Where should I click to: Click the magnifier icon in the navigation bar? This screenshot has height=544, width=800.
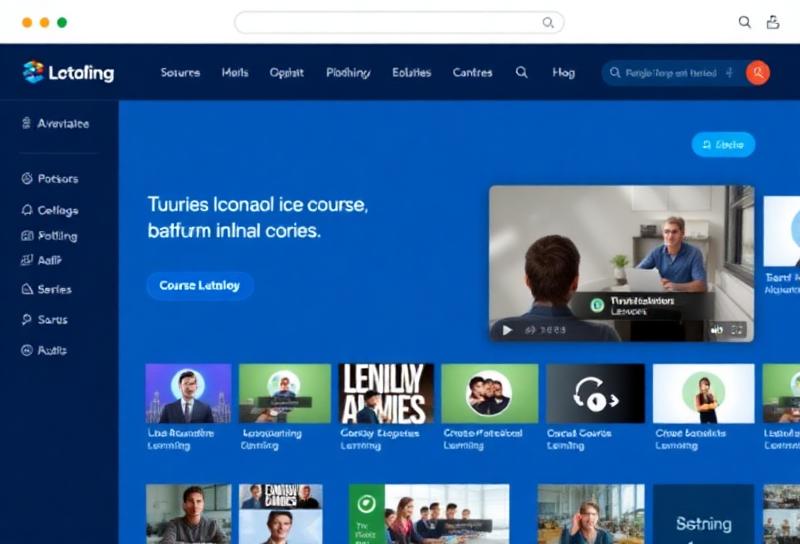521,72
